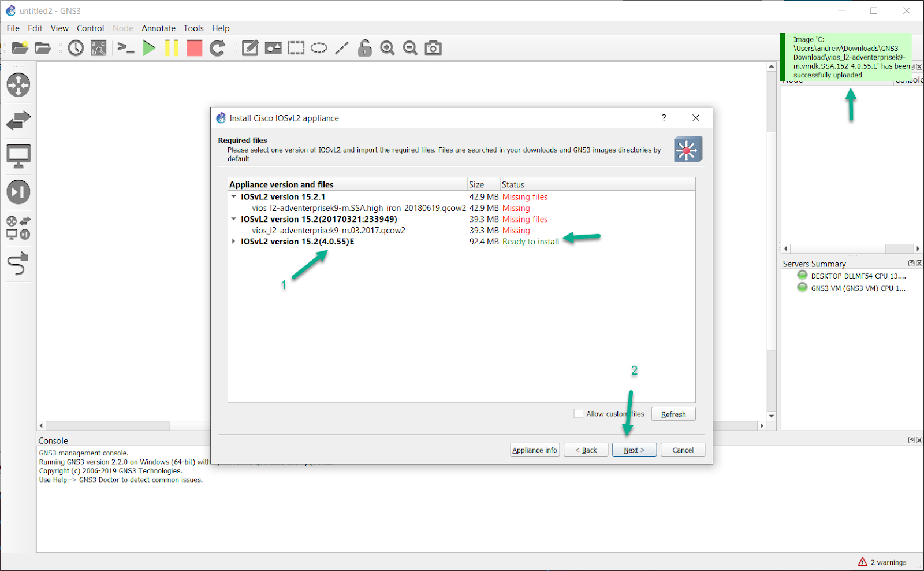Click workspace horizontal scrollbar left arrow

click(41, 425)
